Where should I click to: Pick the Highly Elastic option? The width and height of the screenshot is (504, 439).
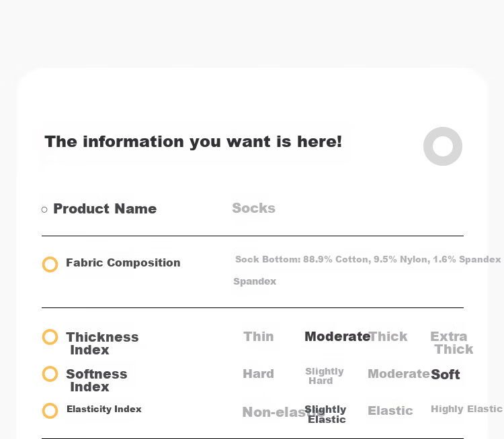click(466, 409)
